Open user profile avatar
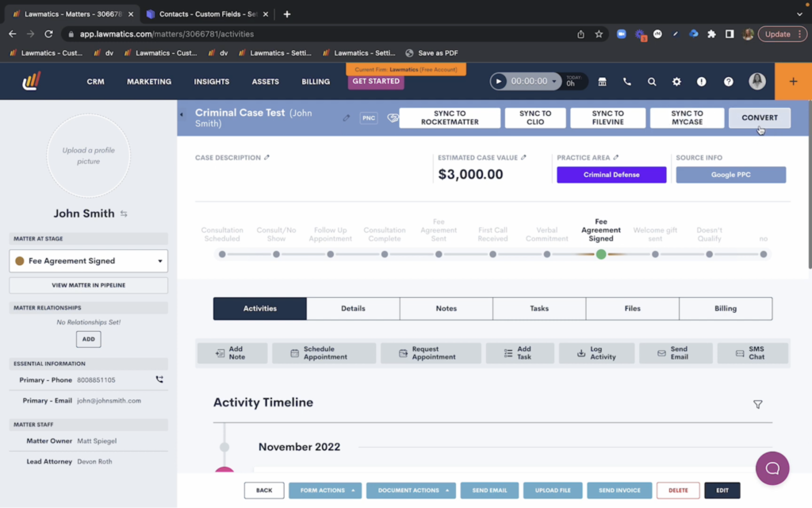Screen dimensions: 812x508 [757, 82]
